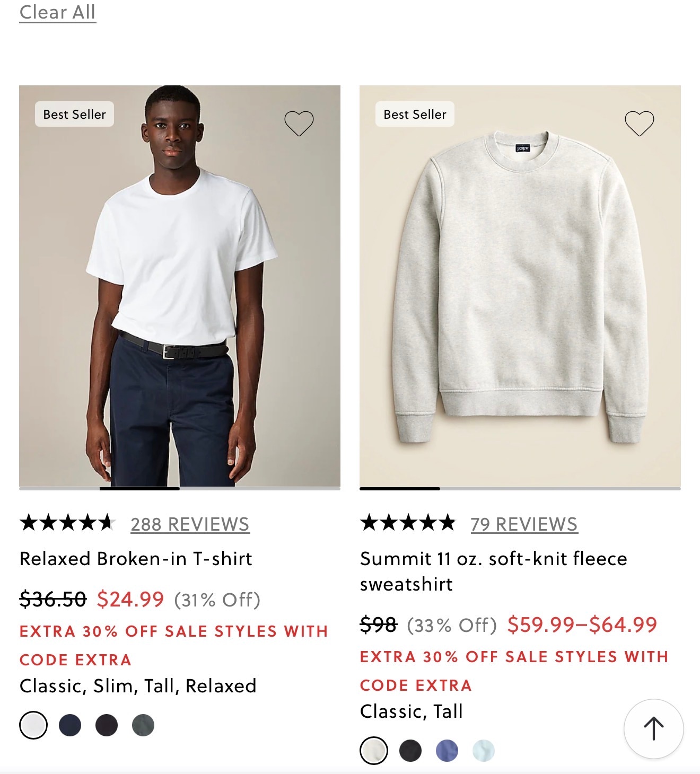This screenshot has height=774, width=700.
Task: Tap the scroll-to-top arrow button
Action: tap(653, 729)
